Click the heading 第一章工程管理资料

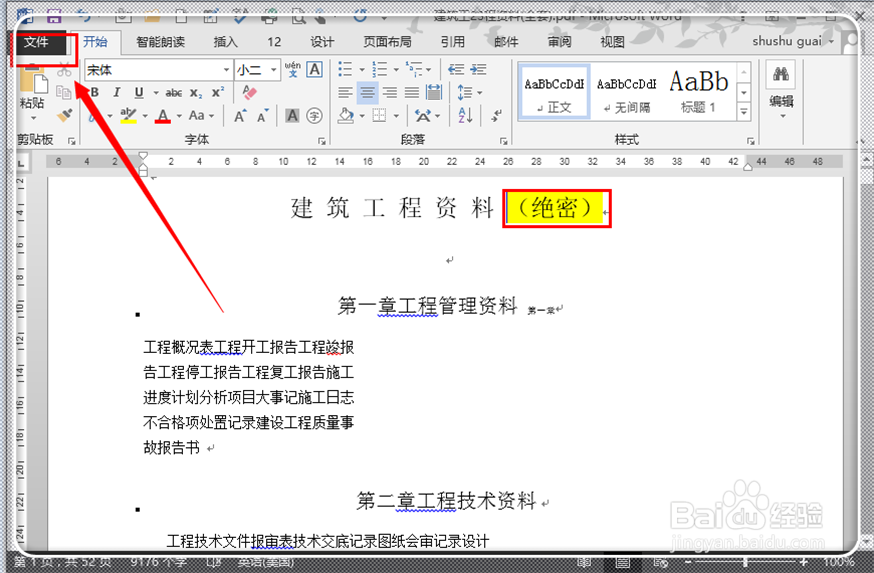[x=428, y=305]
